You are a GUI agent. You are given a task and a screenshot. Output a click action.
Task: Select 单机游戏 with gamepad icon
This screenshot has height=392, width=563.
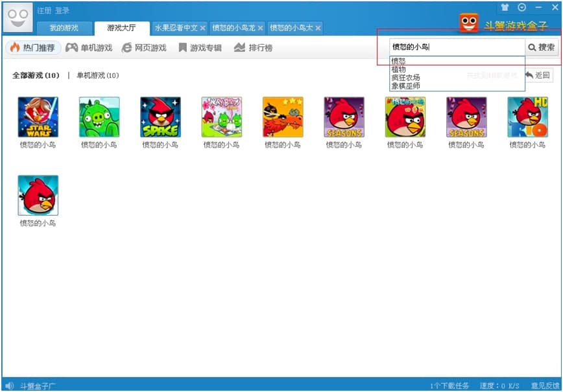(89, 48)
